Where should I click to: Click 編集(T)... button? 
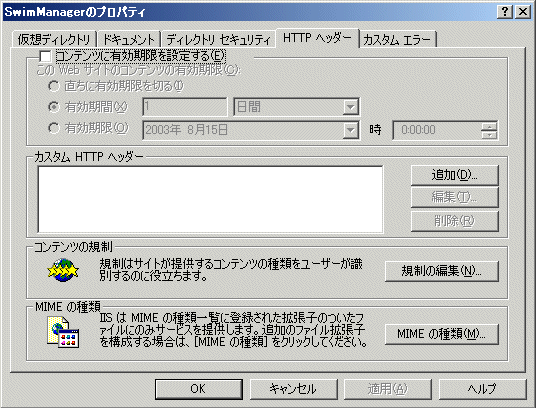(455, 198)
